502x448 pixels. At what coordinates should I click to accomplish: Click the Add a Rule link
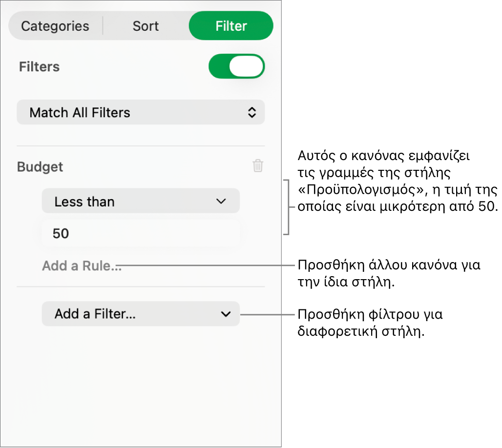point(82,266)
